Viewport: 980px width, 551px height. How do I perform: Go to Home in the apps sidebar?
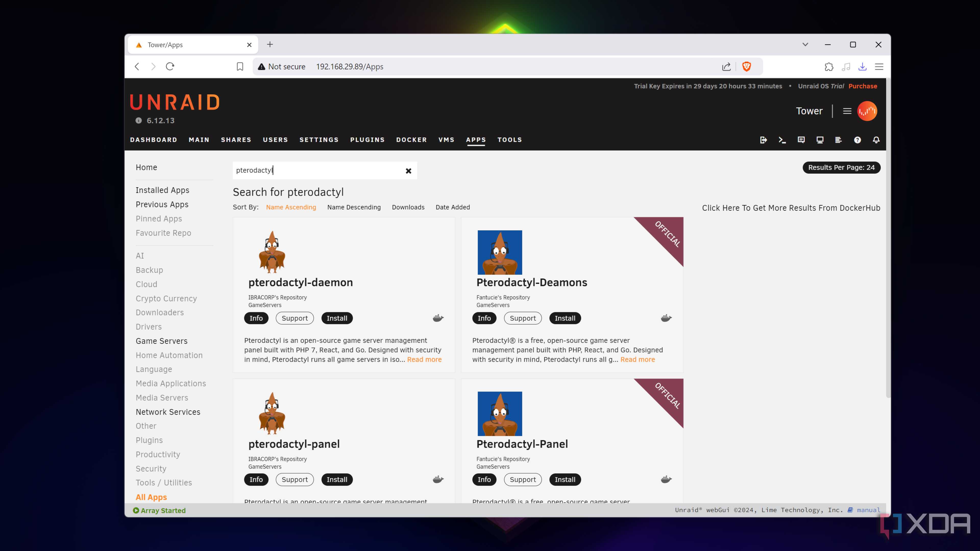[x=146, y=167]
